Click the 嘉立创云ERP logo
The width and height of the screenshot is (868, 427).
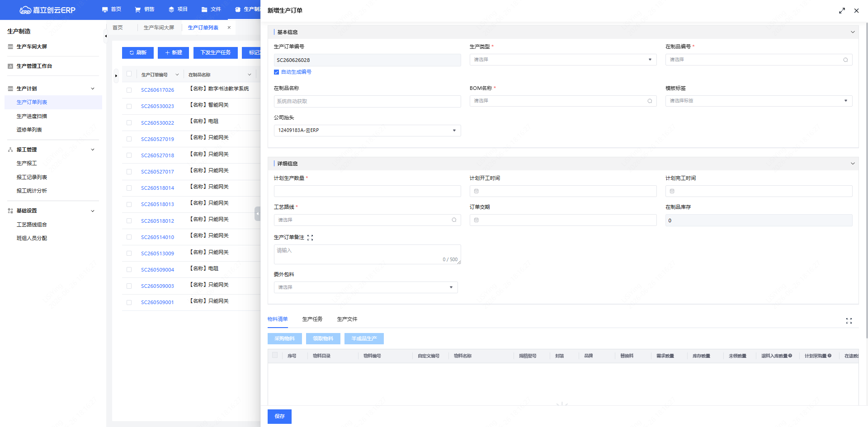click(47, 10)
